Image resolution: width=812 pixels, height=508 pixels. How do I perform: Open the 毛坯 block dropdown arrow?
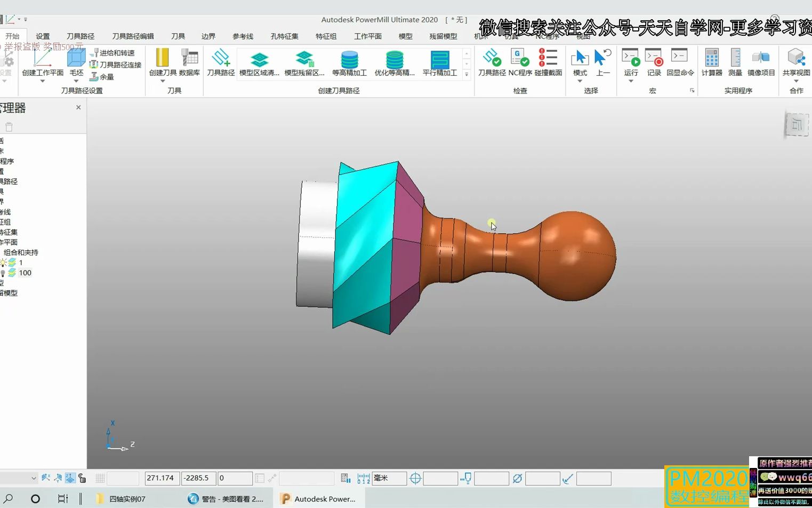[76, 81]
